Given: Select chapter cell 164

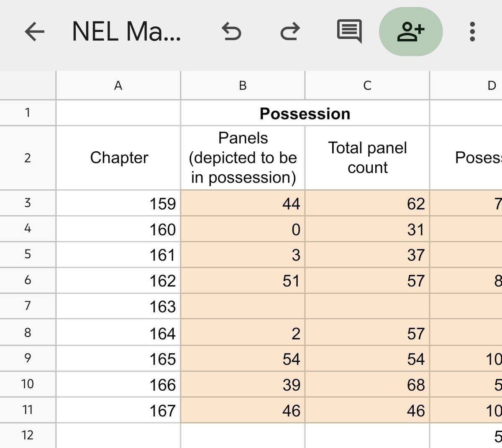Looking at the screenshot, I should tap(118, 333).
